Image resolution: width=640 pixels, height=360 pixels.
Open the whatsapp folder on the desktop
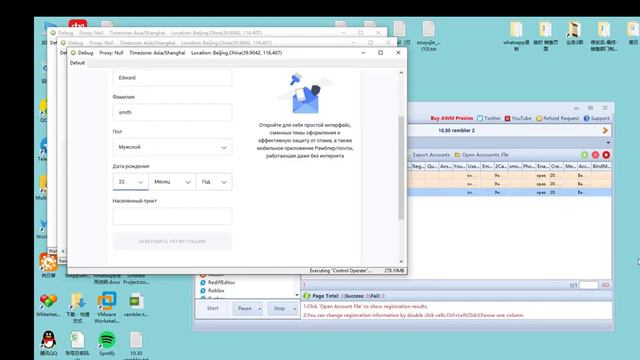click(x=516, y=36)
